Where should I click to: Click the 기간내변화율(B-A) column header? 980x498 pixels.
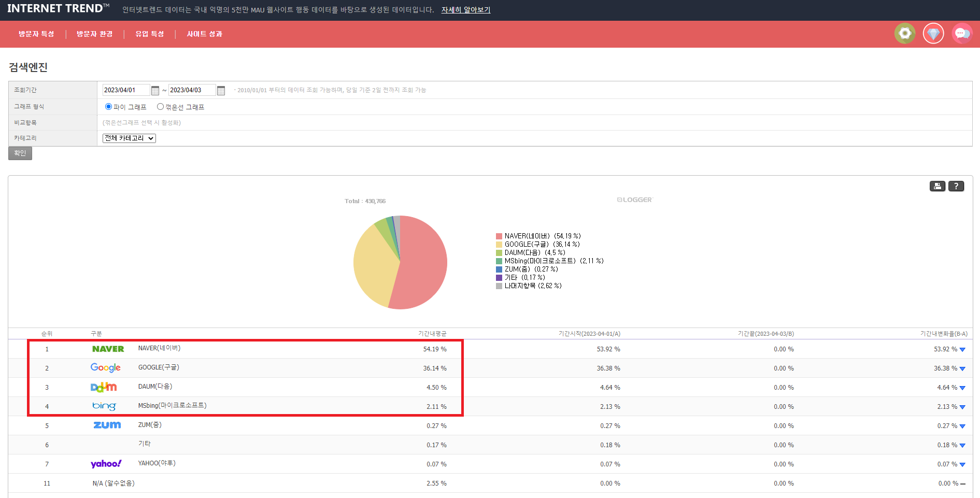tap(944, 334)
